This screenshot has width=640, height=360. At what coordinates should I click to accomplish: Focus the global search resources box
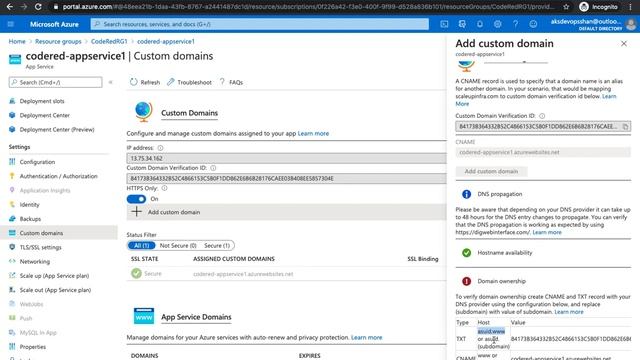(260, 24)
